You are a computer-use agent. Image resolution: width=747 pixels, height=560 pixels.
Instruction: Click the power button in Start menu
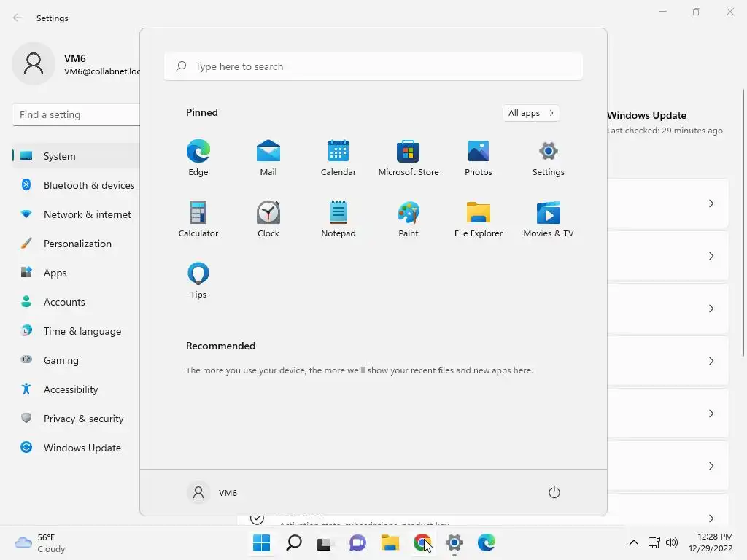(554, 492)
